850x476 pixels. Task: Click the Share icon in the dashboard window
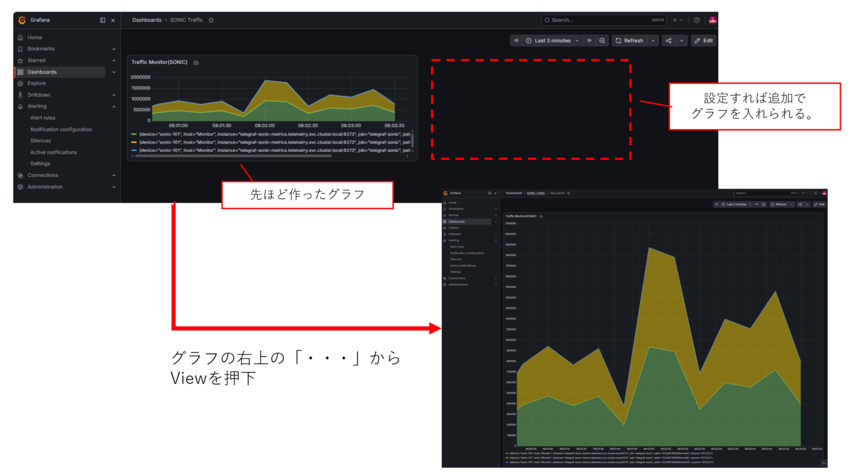coord(669,41)
